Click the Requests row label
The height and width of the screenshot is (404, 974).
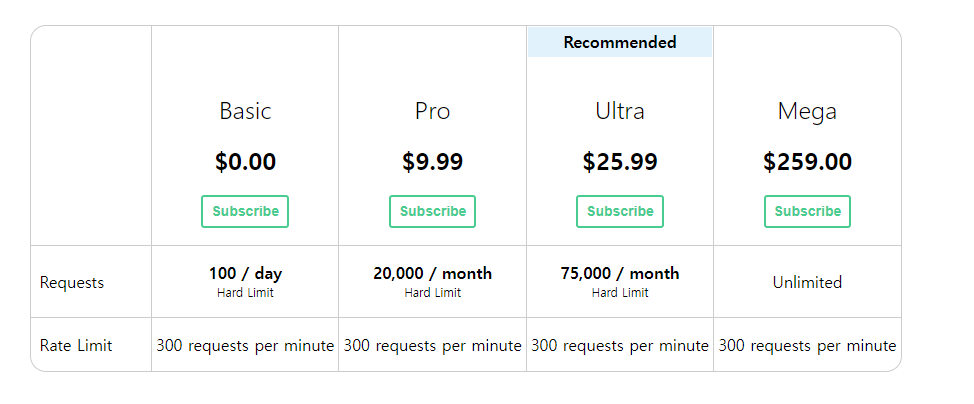tap(72, 283)
